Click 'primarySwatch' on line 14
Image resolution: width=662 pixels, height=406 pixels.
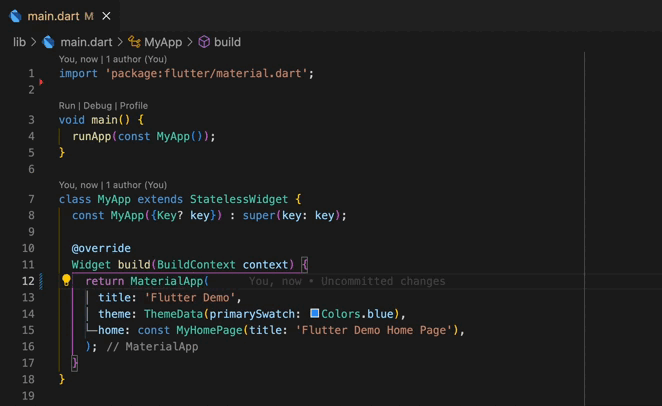[x=252, y=314]
